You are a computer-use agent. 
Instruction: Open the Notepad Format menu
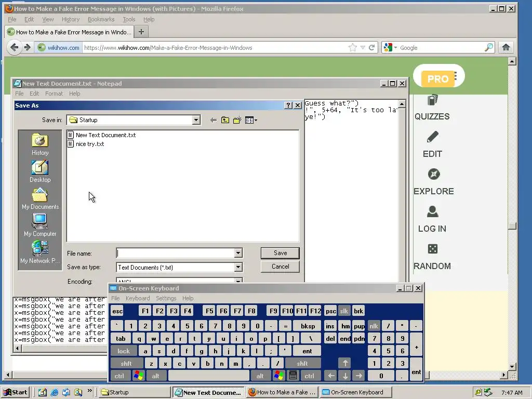tap(54, 94)
